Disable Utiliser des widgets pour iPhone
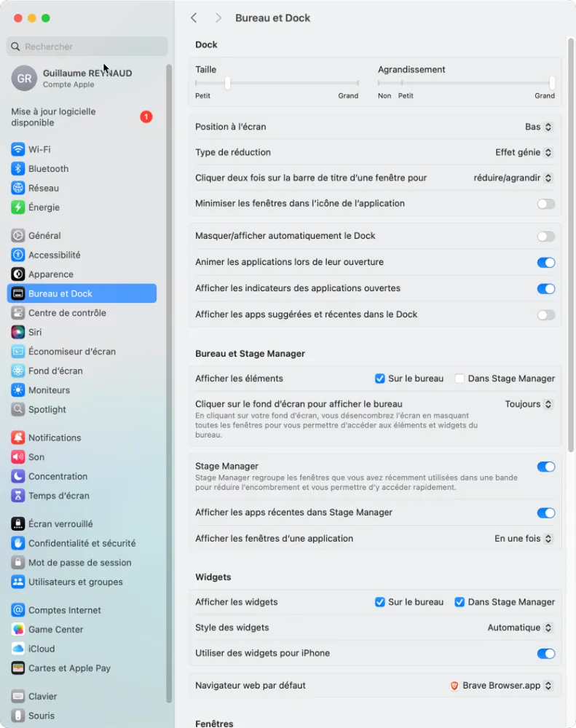 click(546, 654)
